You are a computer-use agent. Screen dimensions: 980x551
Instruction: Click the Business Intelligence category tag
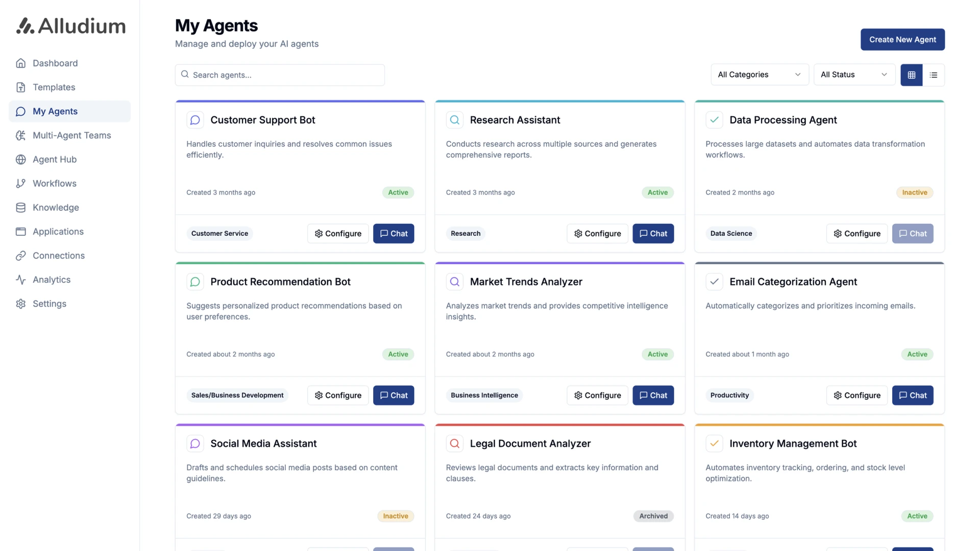(x=484, y=395)
